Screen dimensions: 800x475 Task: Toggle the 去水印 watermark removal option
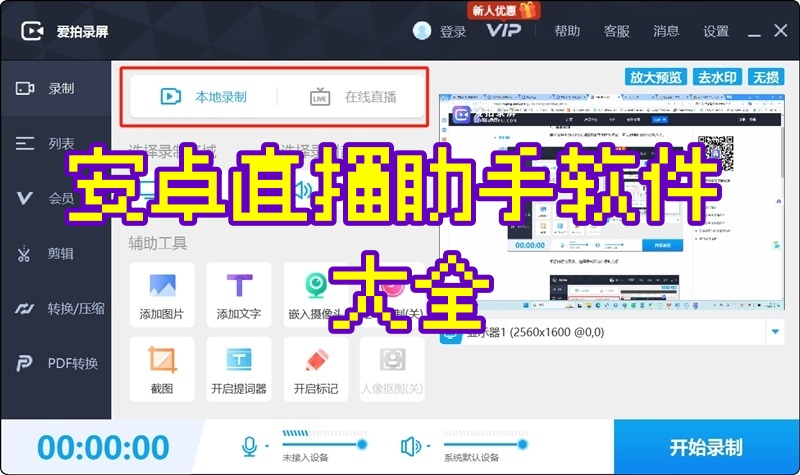click(719, 76)
